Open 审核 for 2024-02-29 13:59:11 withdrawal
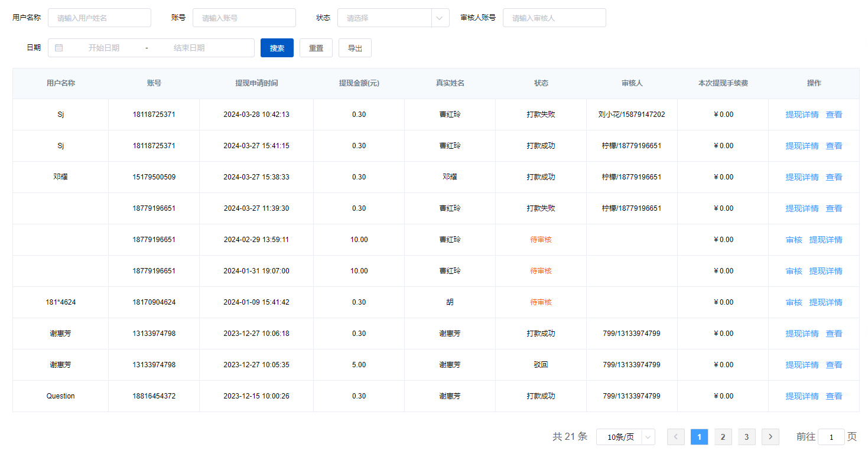Viewport: 868px width, 454px height. (794, 240)
